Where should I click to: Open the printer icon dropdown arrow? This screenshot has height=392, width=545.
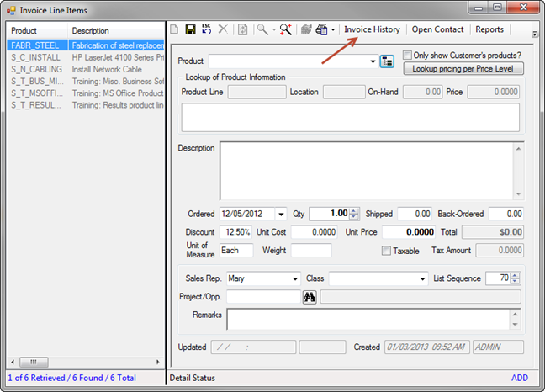point(333,30)
